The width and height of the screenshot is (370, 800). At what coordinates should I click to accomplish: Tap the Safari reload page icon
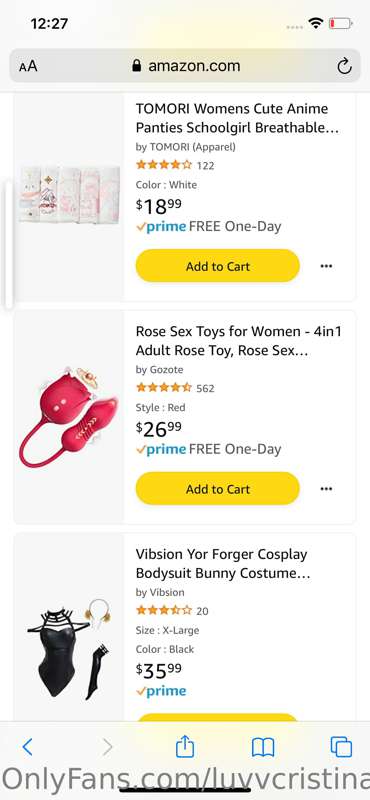(344, 66)
